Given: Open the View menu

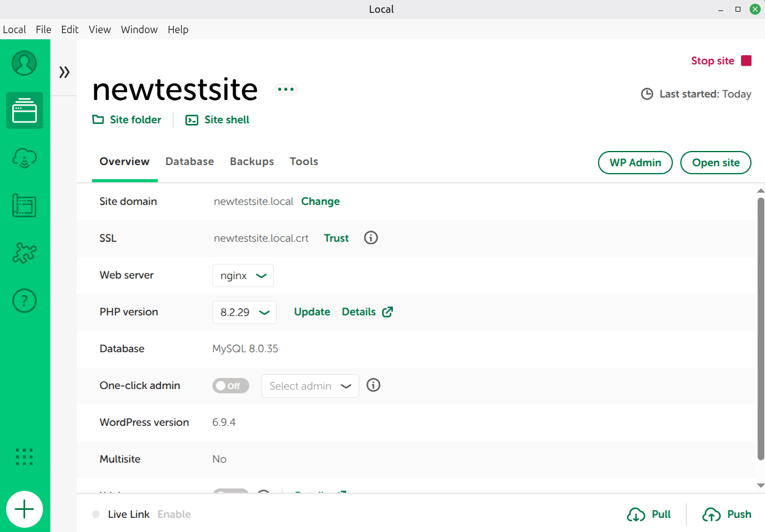Looking at the screenshot, I should (99, 29).
